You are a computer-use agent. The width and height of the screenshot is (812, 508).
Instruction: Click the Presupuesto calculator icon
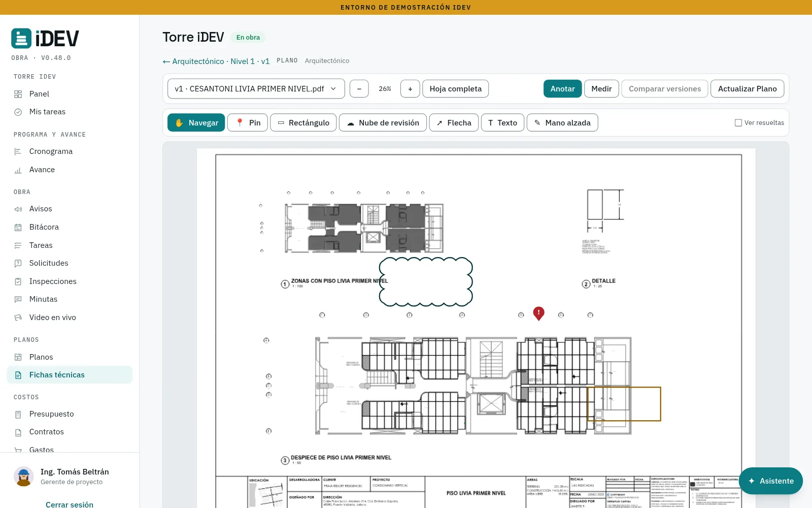[18, 414]
